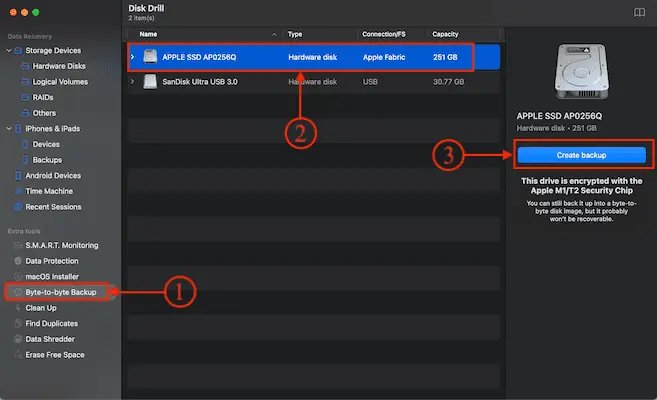Click the Find Duplicates icon
657x400 pixels.
click(x=18, y=323)
